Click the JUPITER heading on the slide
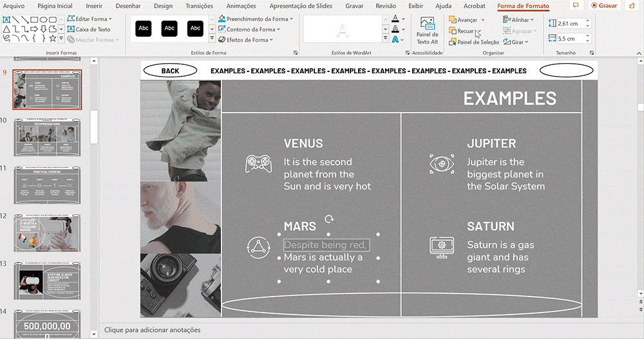 491,143
